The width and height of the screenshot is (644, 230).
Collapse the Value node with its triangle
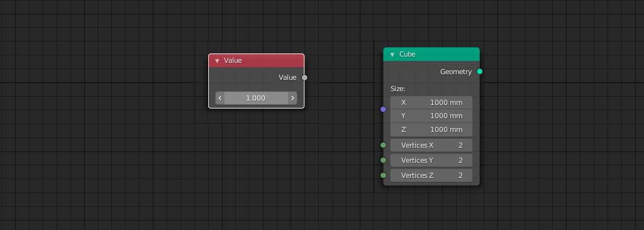pos(217,61)
